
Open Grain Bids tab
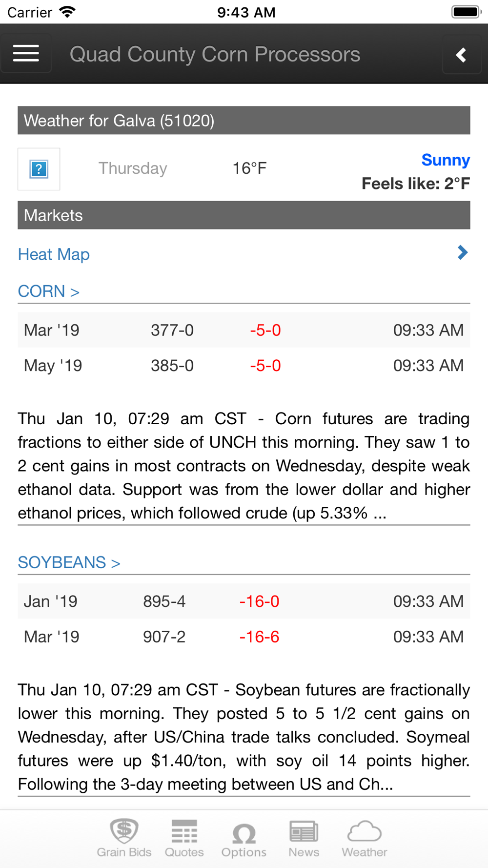tap(124, 839)
